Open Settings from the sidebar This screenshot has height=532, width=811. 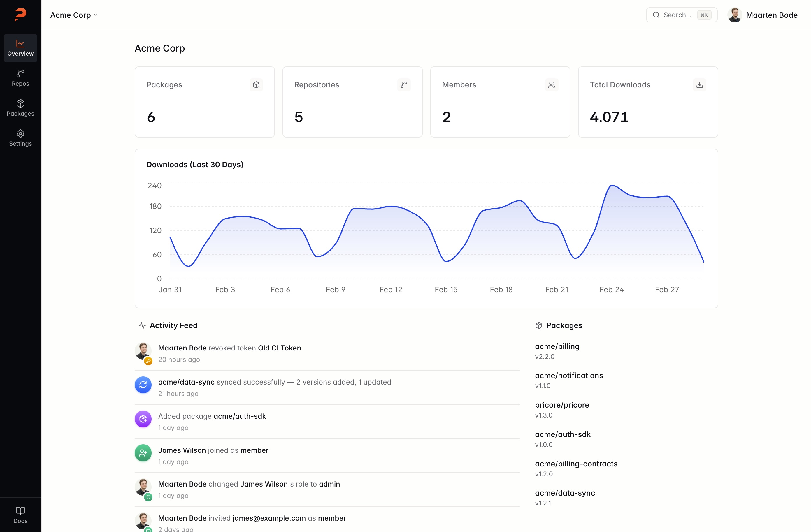(x=20, y=138)
